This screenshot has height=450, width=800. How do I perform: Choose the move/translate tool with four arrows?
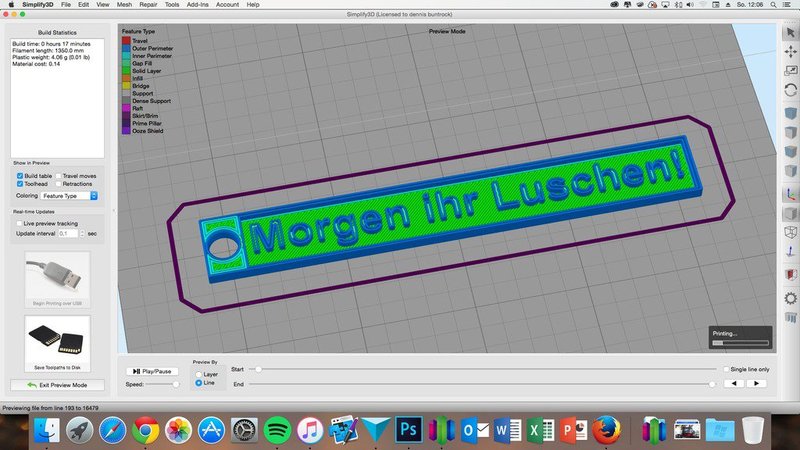(790, 52)
